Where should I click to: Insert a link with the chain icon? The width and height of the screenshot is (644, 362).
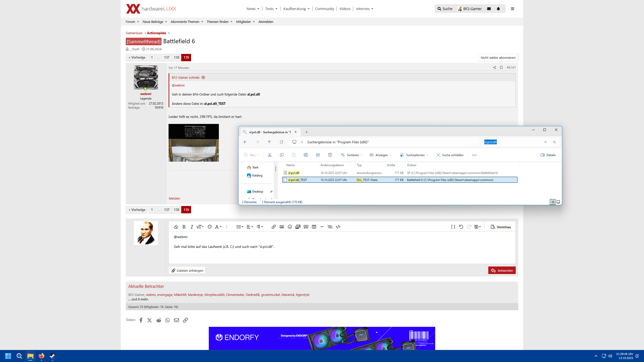pyautogui.click(x=273, y=227)
